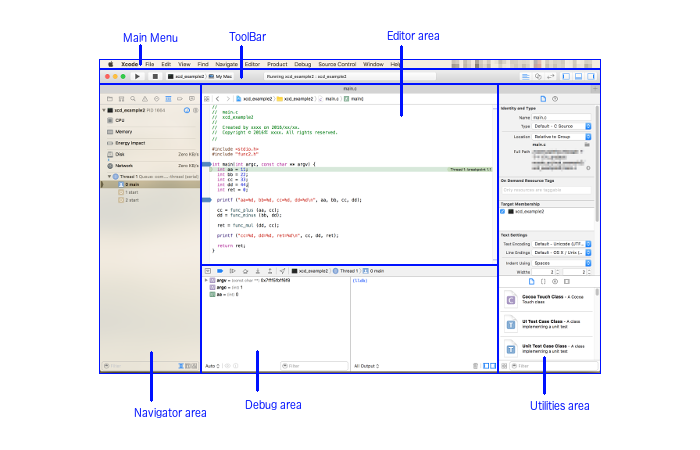Click the Step over icon

point(245,271)
